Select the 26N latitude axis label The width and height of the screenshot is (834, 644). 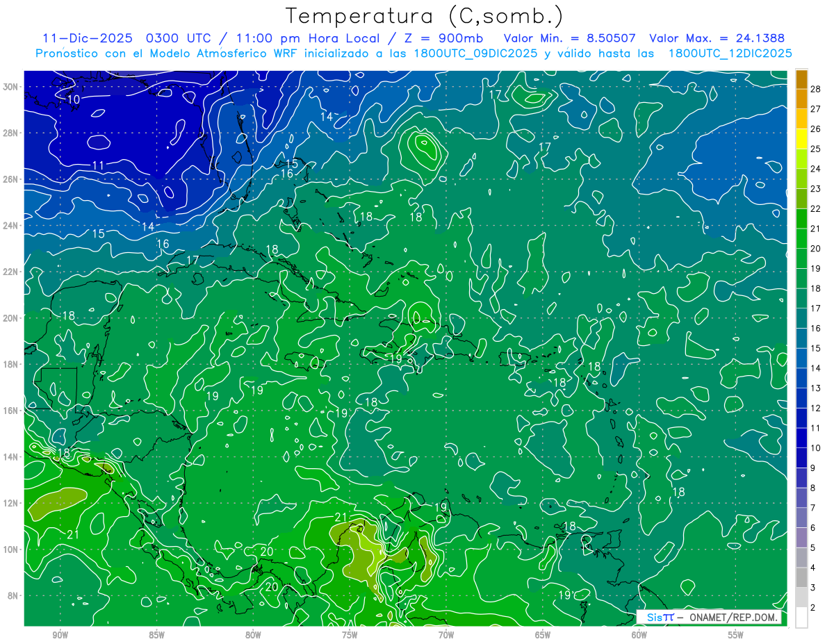pyautogui.click(x=11, y=179)
